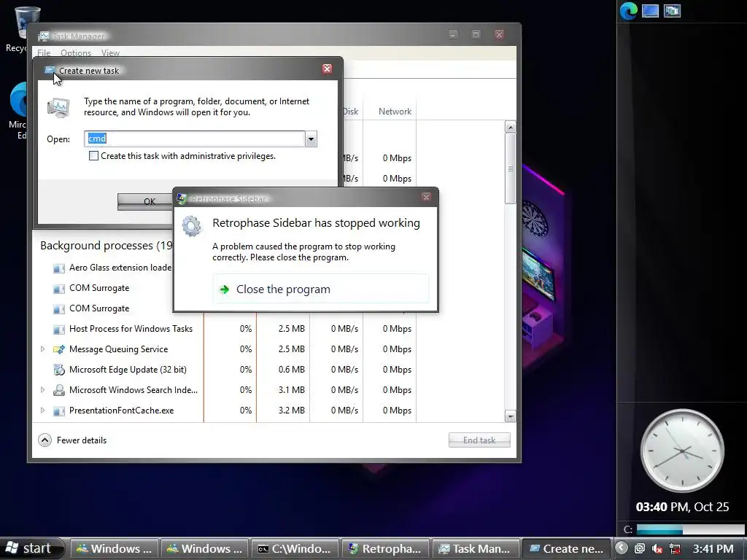Switch to Create ne... taskbar button
Viewport: 747px width, 560px height.
point(565,548)
